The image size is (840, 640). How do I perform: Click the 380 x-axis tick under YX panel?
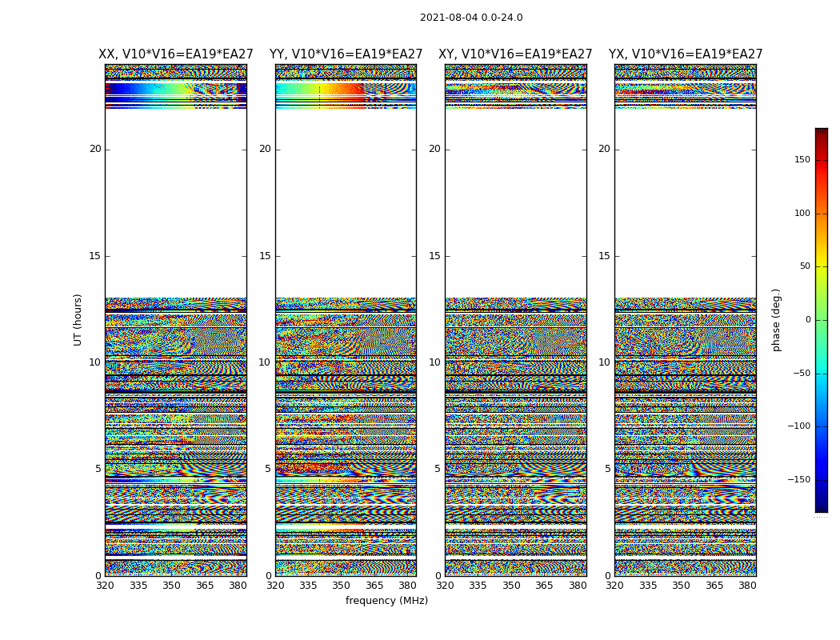tap(747, 586)
